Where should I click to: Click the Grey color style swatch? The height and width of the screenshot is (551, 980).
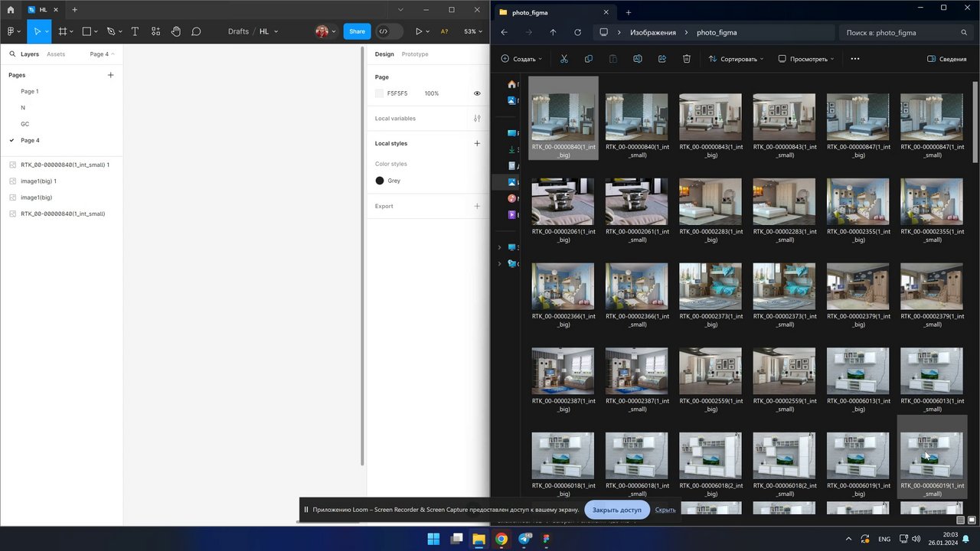pos(380,181)
